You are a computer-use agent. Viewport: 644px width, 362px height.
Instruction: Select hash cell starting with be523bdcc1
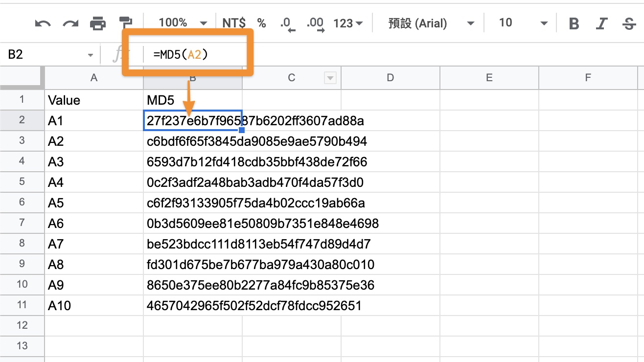pos(193,244)
